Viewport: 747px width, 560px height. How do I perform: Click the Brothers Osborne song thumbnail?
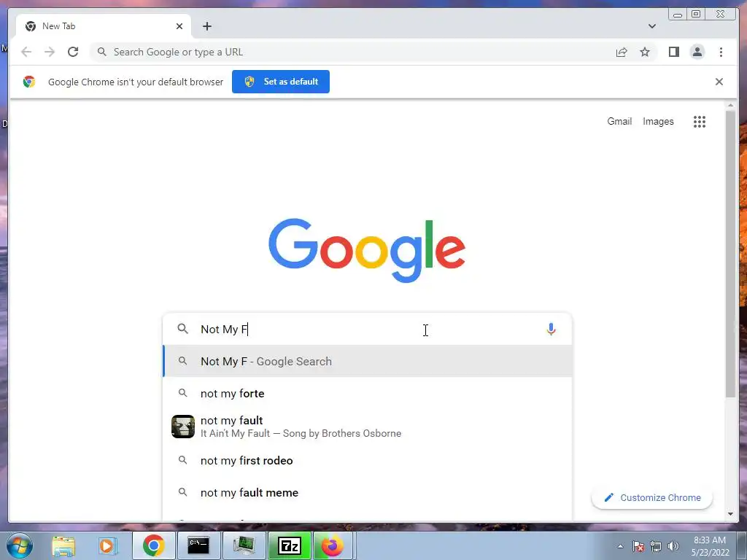click(183, 427)
